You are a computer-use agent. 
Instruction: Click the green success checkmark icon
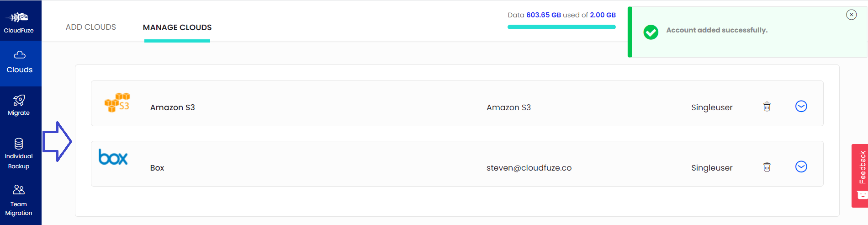click(x=651, y=32)
